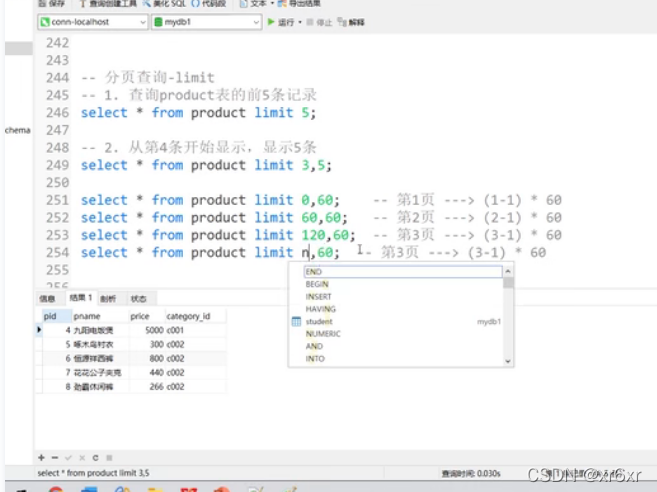This screenshot has height=492, width=657.
Task: Click the grid stop square icon
Action: [109, 458]
